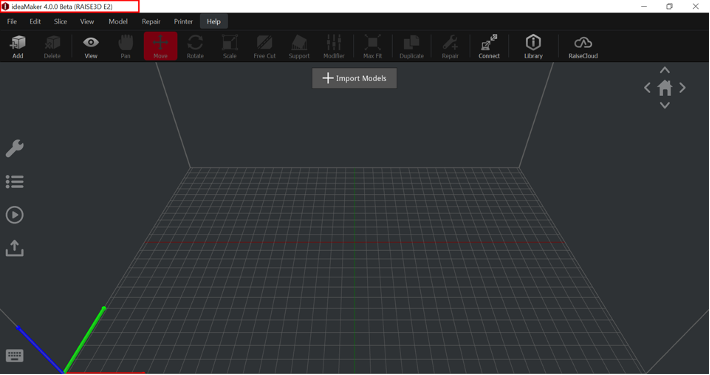Open the Library icon
710x375 pixels.
(x=533, y=46)
